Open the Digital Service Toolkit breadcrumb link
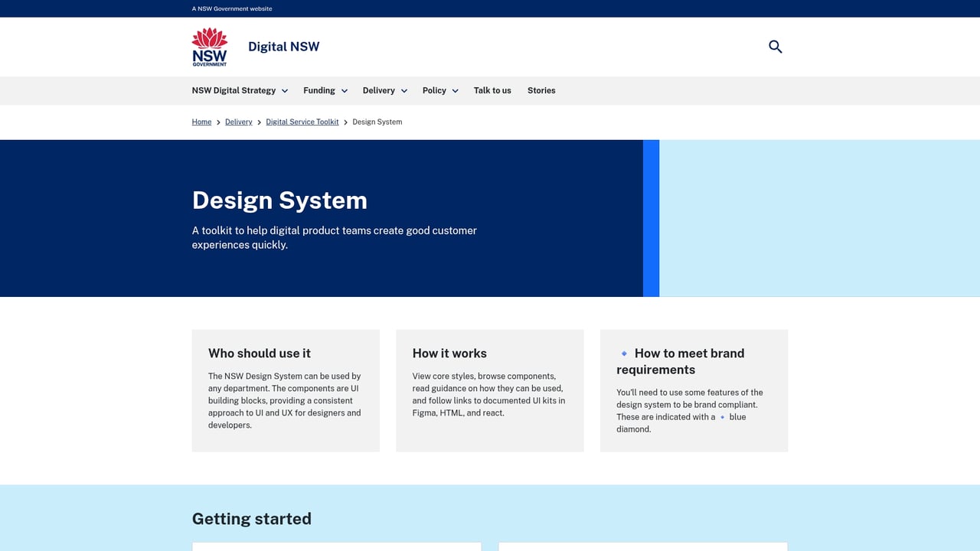The image size is (980, 551). coord(302,122)
